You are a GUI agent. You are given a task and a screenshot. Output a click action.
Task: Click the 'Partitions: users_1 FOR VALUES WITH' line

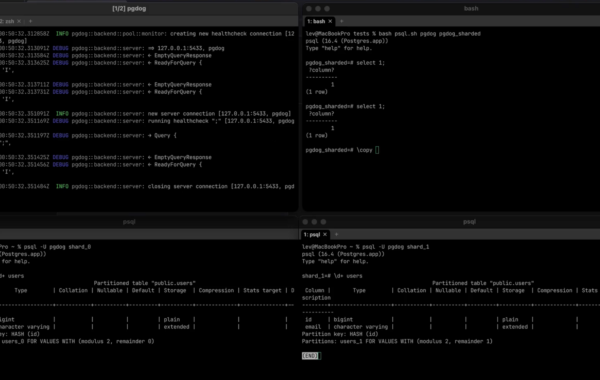(x=397, y=341)
